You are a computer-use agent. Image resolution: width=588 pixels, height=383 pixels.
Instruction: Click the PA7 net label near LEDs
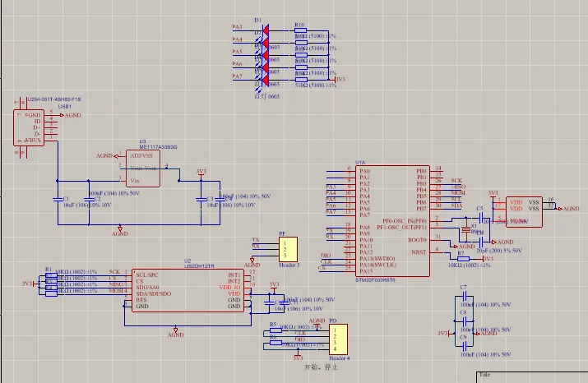point(238,76)
